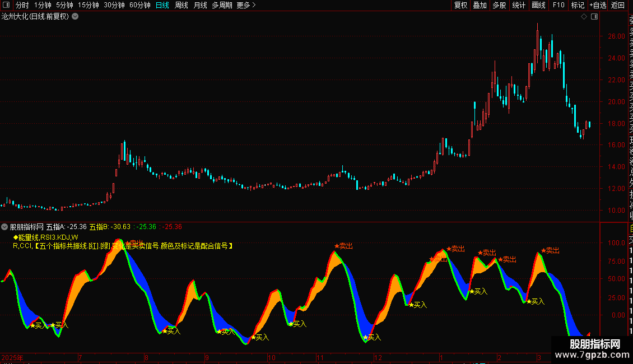Switch to 分时 intraday chart
The height and width of the screenshot is (364, 633).
click(x=22, y=5)
